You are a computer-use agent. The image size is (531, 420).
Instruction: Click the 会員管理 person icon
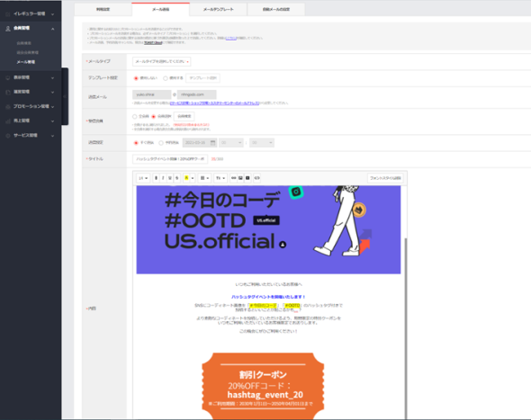tap(8, 29)
